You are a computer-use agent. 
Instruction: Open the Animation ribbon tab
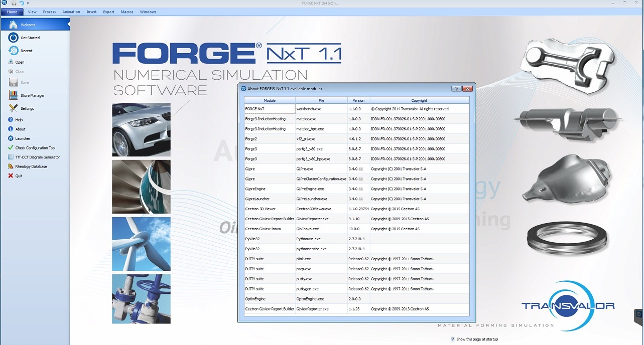(71, 12)
